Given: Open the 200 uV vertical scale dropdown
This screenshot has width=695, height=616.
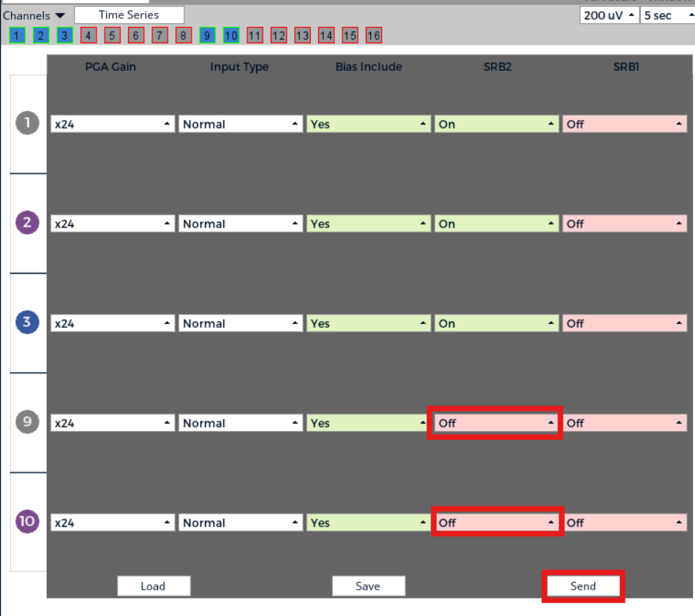Looking at the screenshot, I should 609,15.
